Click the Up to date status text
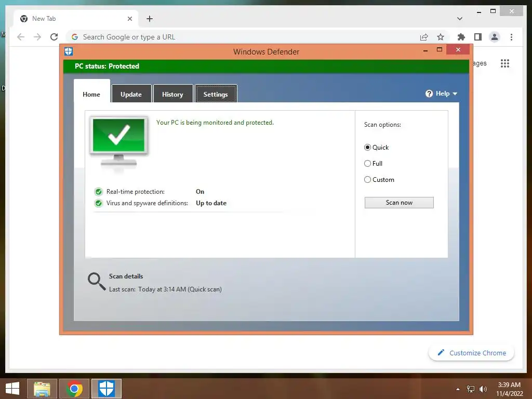The width and height of the screenshot is (532, 399). tap(211, 203)
